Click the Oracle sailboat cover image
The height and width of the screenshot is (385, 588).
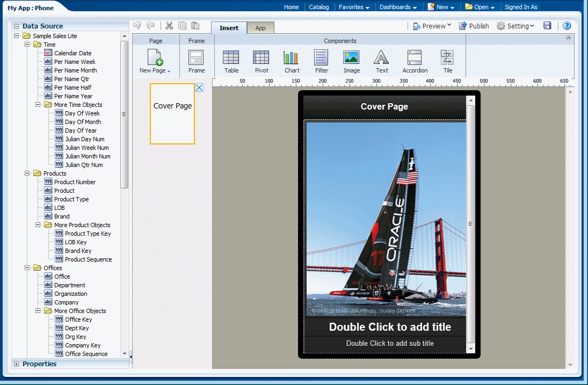coord(386,219)
